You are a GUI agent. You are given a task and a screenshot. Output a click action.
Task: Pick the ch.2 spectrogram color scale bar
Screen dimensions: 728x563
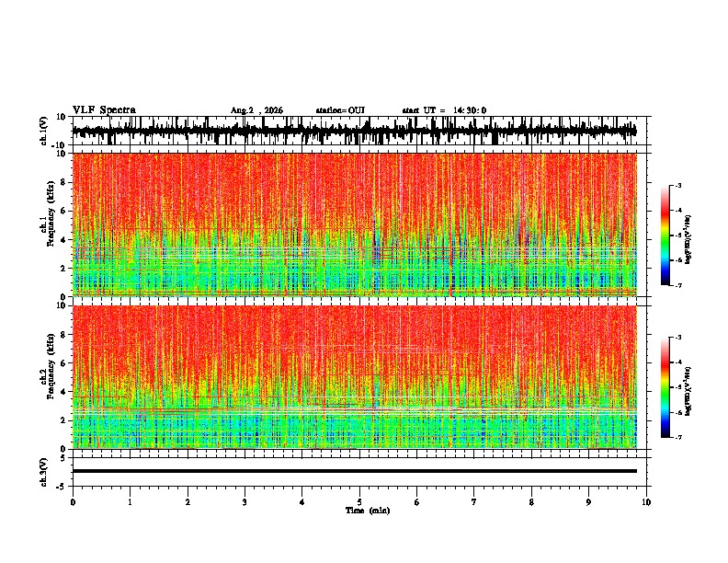click(x=665, y=387)
